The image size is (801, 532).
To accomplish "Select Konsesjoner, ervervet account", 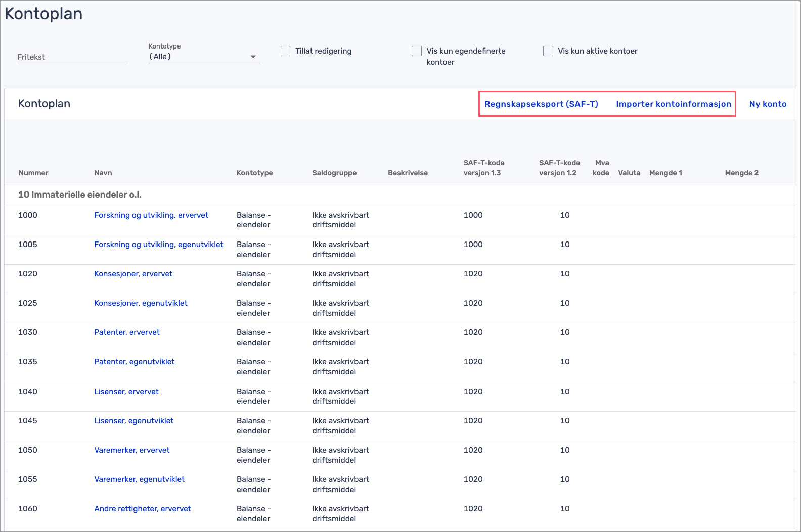I will (x=133, y=274).
